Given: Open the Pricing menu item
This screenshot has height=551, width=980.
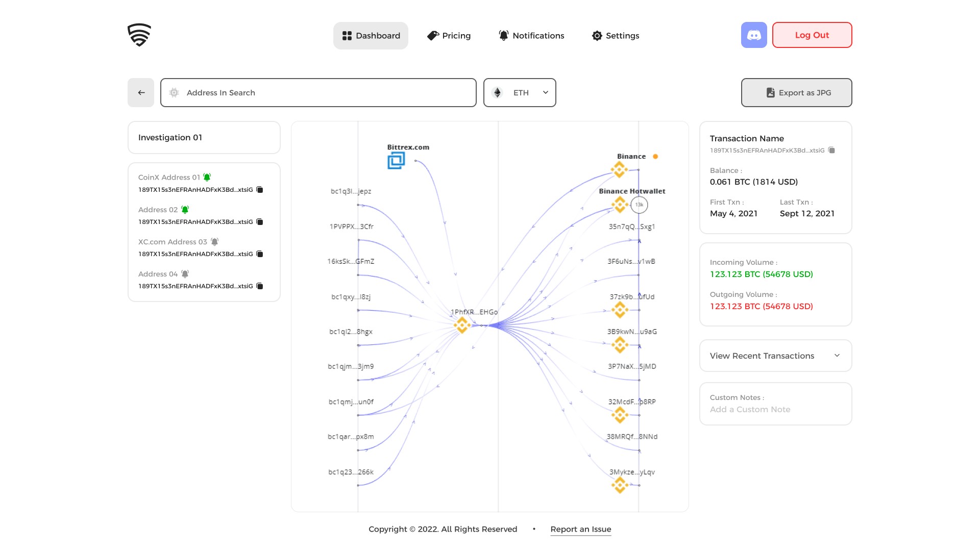Looking at the screenshot, I should (x=449, y=36).
